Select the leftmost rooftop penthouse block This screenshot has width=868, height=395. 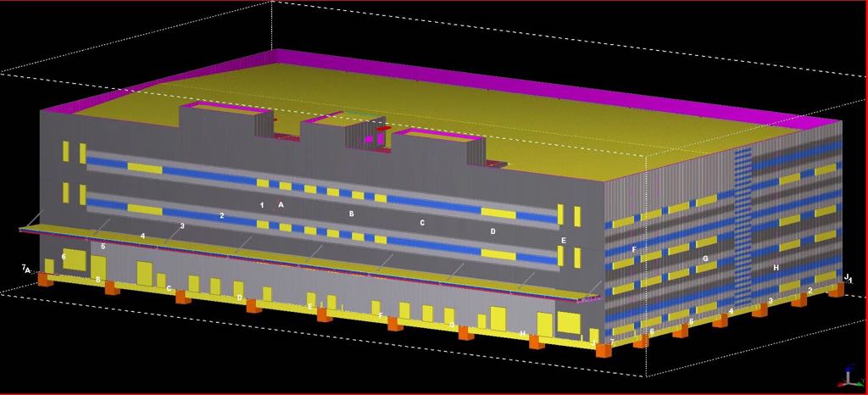pos(220,127)
